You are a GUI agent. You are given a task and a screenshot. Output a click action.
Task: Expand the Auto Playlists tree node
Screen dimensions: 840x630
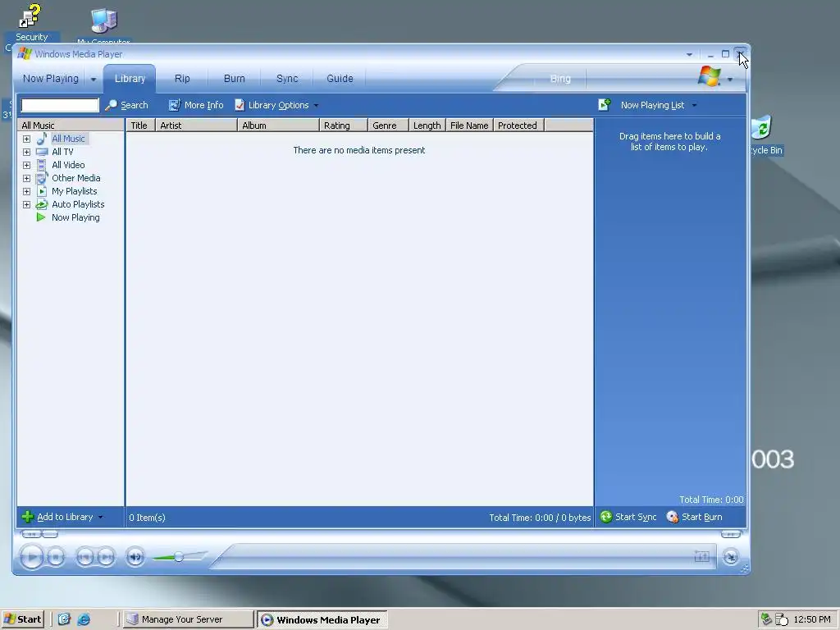click(26, 204)
